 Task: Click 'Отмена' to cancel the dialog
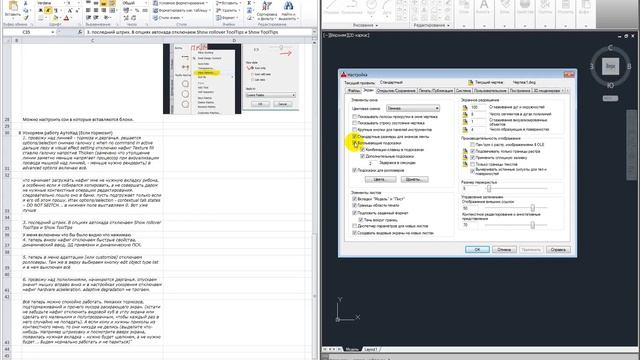click(504, 249)
